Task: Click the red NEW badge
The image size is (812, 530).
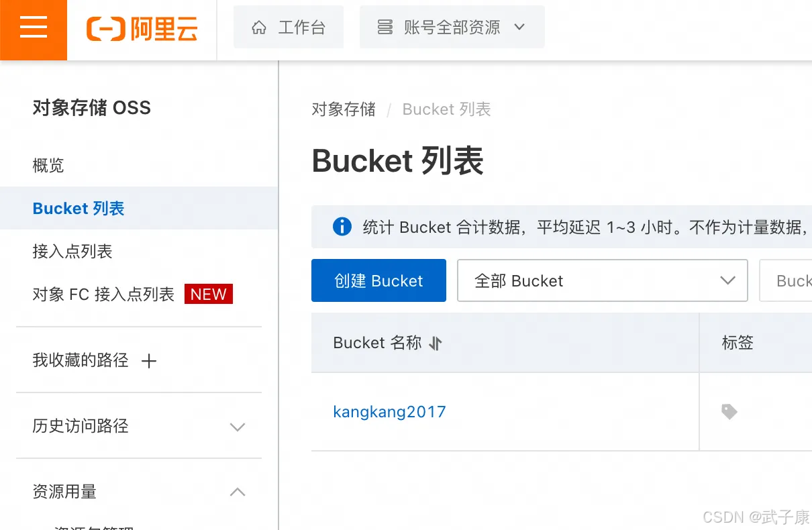Action: (209, 294)
